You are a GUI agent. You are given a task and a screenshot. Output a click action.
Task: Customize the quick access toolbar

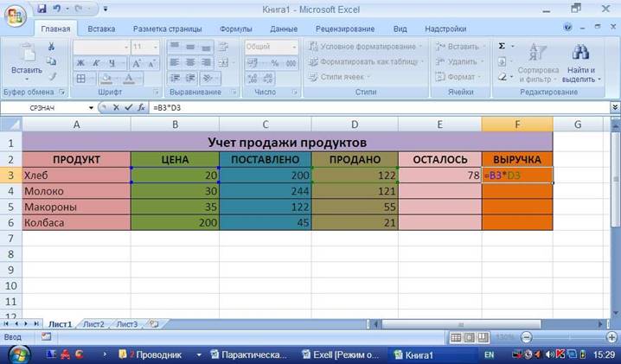(106, 9)
